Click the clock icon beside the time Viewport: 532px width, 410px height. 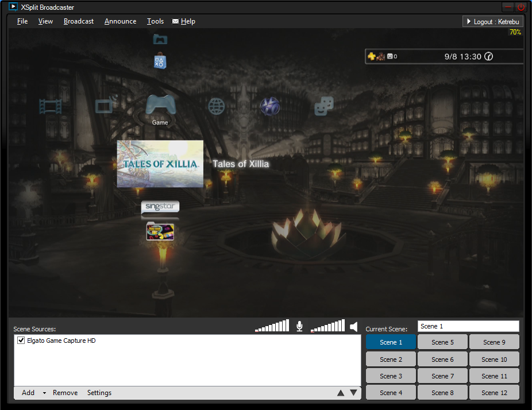[x=488, y=56]
